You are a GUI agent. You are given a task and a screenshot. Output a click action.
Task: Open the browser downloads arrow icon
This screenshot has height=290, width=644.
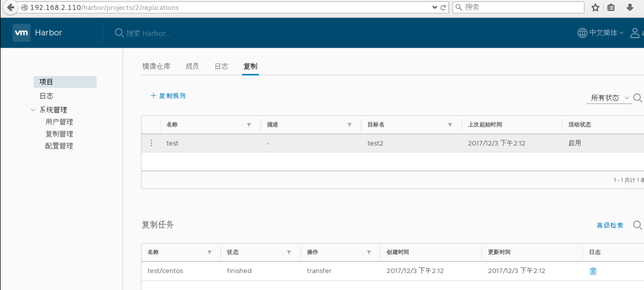coord(630,7)
